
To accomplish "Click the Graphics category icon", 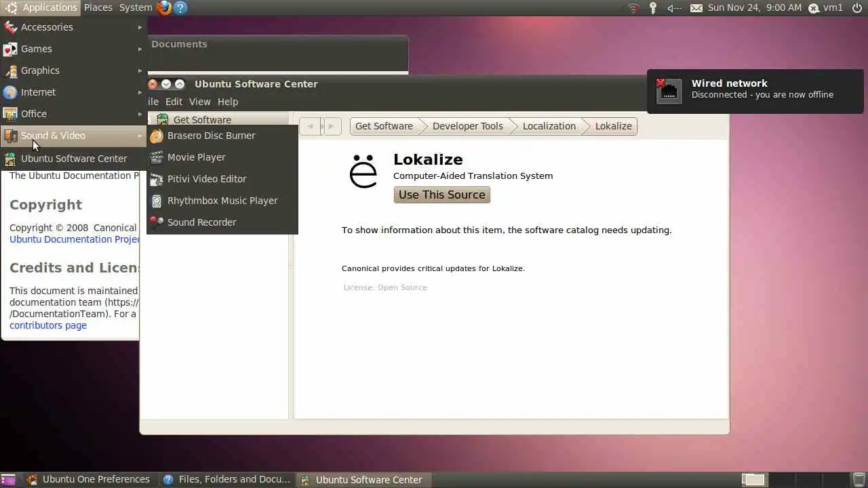I will (x=10, y=70).
